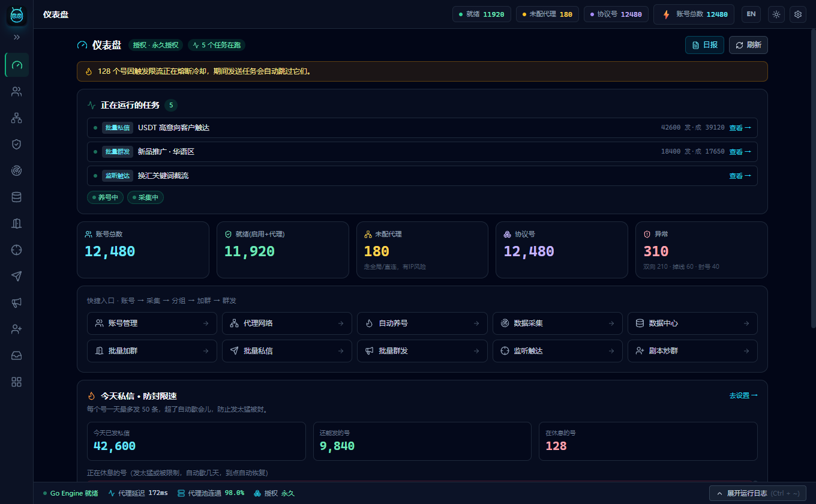Open the dashboard gauge icon in sidebar

coord(17,65)
